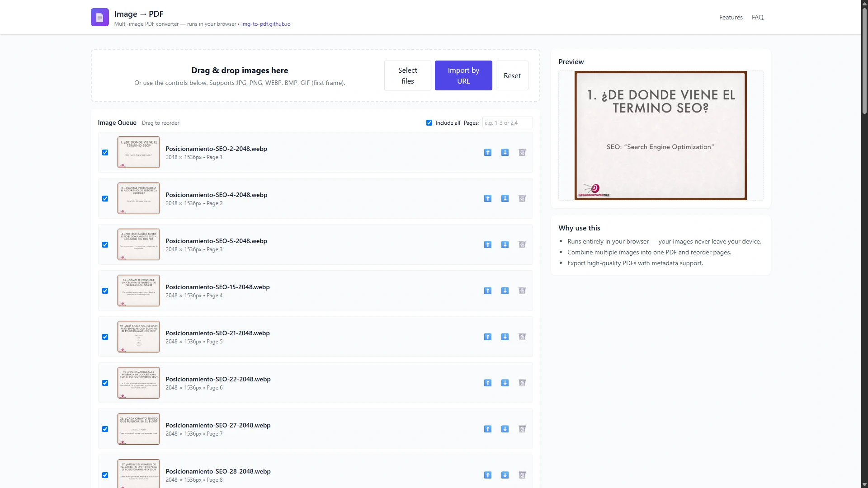Move Posicionamiento-SEO-4-2048.webp down in queue
This screenshot has width=868, height=488.
(505, 198)
